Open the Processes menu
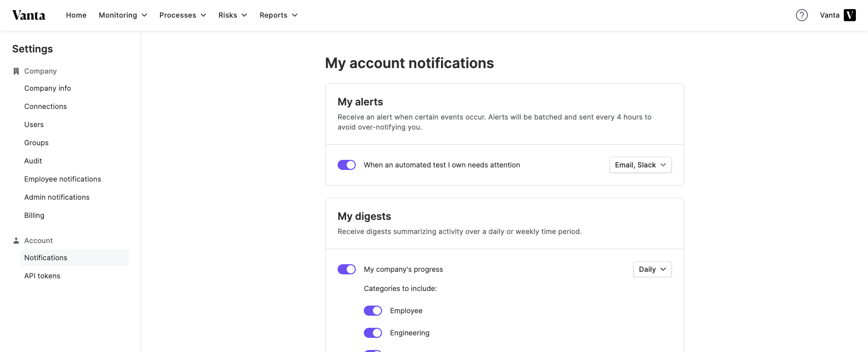This screenshot has width=868, height=352. [x=183, y=15]
